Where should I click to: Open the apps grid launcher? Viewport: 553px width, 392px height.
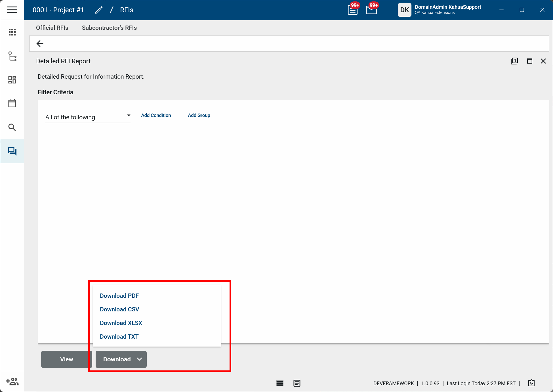tap(12, 32)
